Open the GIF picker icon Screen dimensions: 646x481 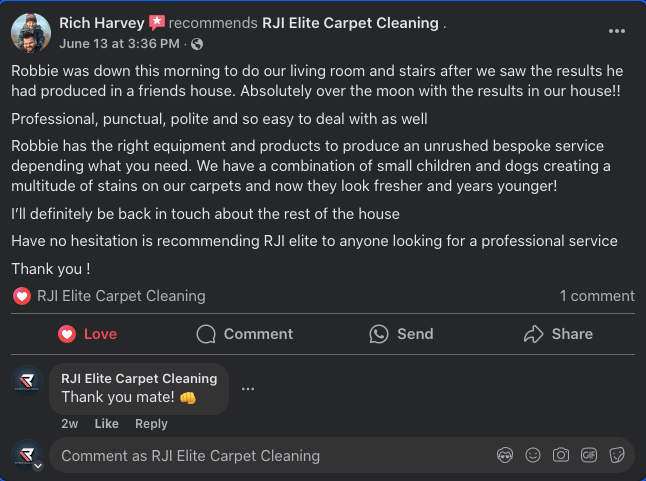coord(589,455)
